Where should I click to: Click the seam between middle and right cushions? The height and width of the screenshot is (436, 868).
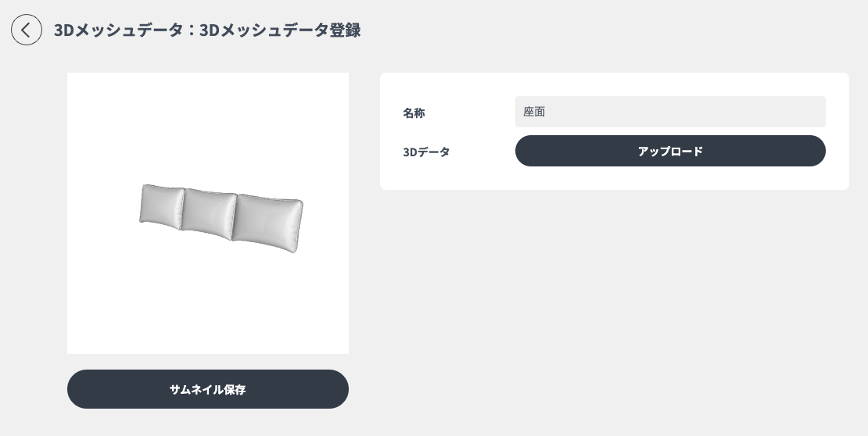[x=234, y=216]
